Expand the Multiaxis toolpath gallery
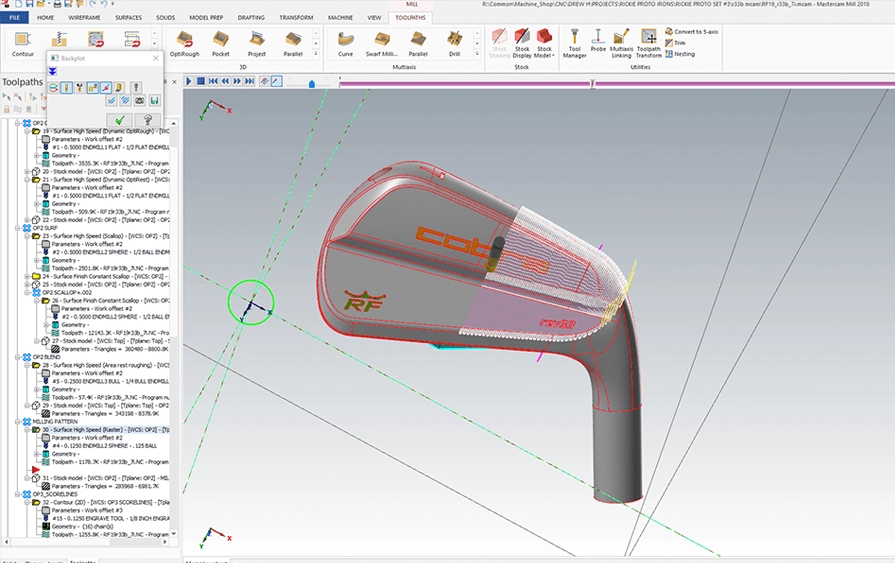 [477, 54]
